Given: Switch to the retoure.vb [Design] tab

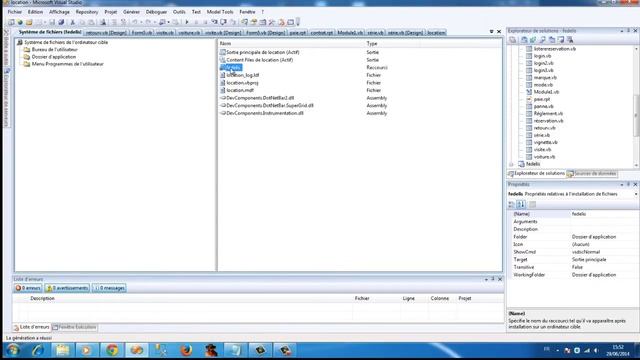Looking at the screenshot, I should pos(106,33).
